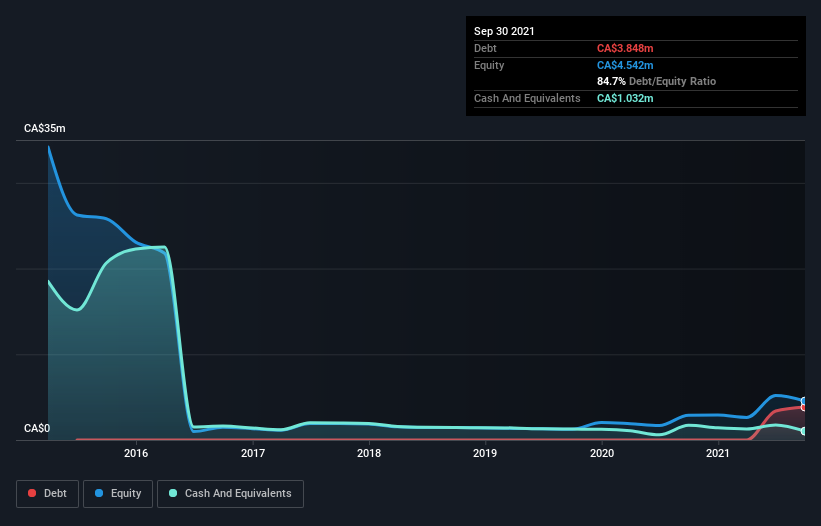Click the CA$3.848m debt value
The height and width of the screenshot is (526, 821).
point(625,48)
